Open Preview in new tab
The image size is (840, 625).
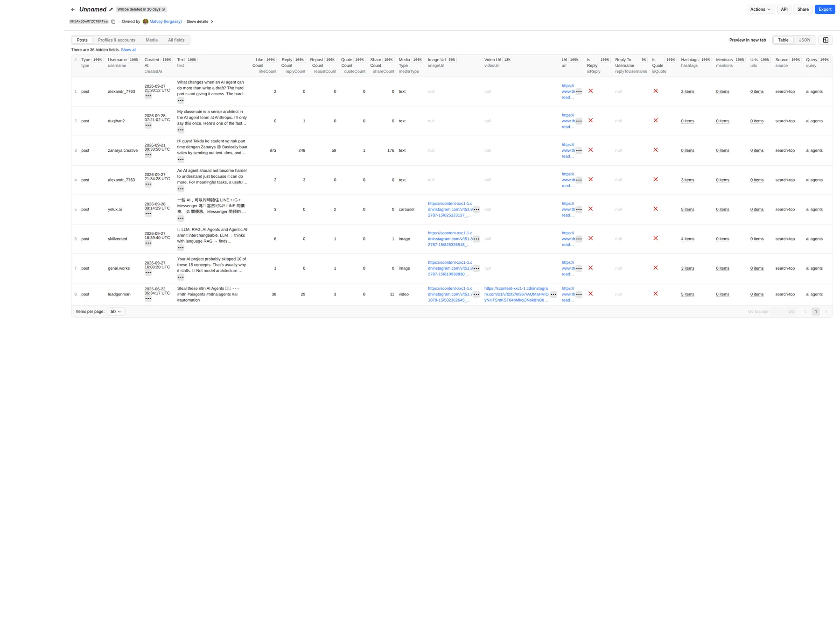pyautogui.click(x=747, y=40)
